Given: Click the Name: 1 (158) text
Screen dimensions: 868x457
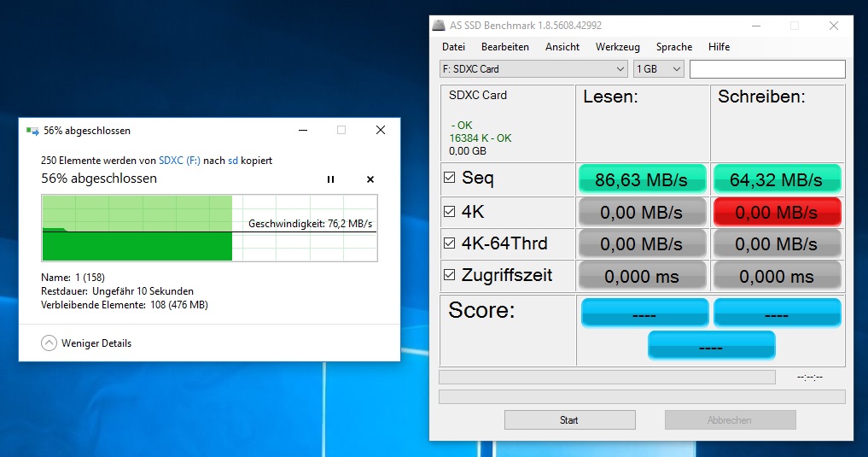Looking at the screenshot, I should pyautogui.click(x=73, y=278).
